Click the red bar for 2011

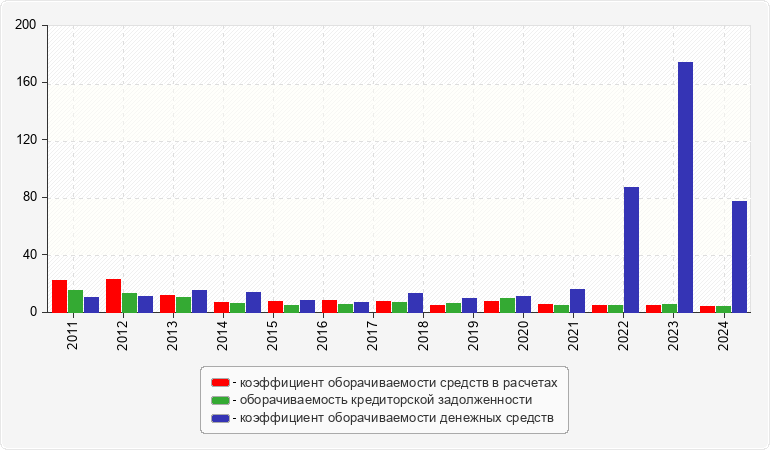point(60,296)
